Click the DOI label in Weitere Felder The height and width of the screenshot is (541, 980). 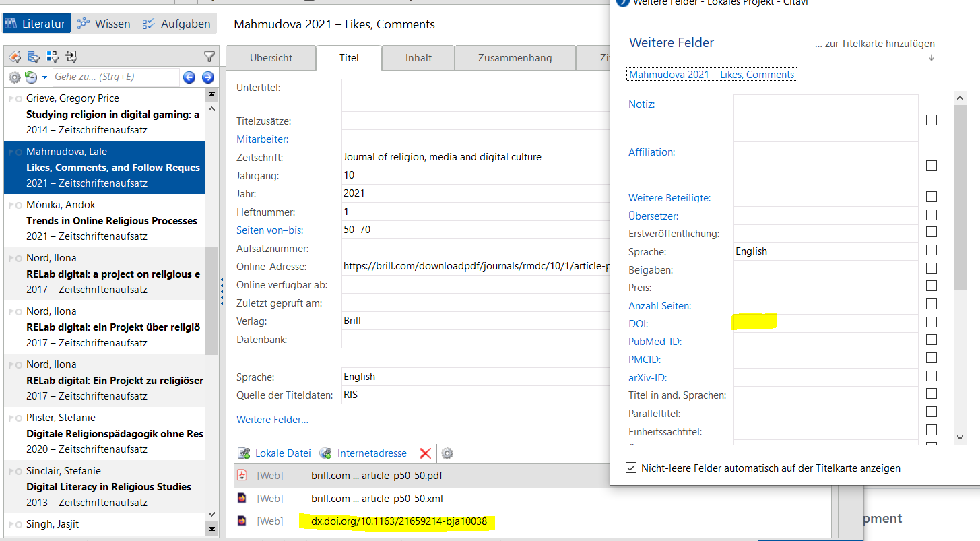pos(639,324)
